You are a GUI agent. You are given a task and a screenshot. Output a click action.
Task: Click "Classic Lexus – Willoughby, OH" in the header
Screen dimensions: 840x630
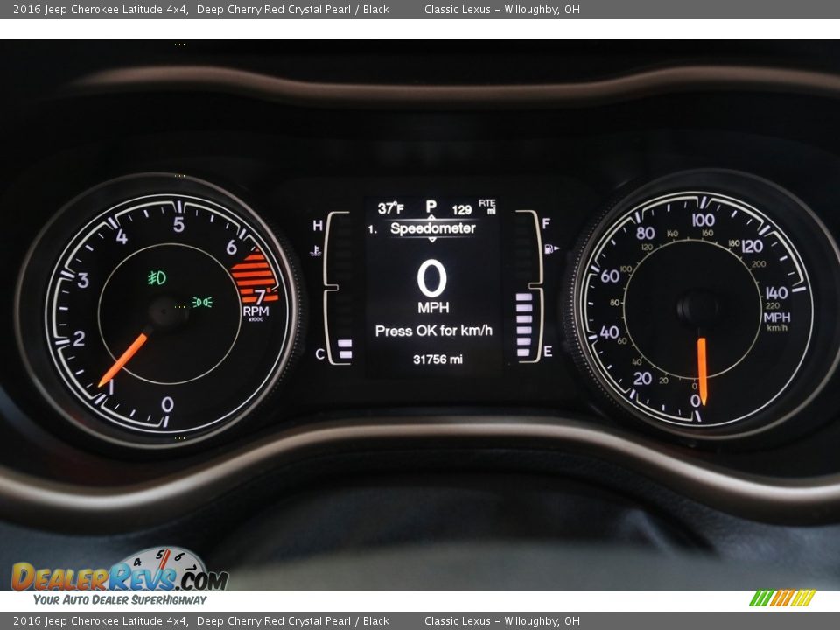click(x=502, y=9)
